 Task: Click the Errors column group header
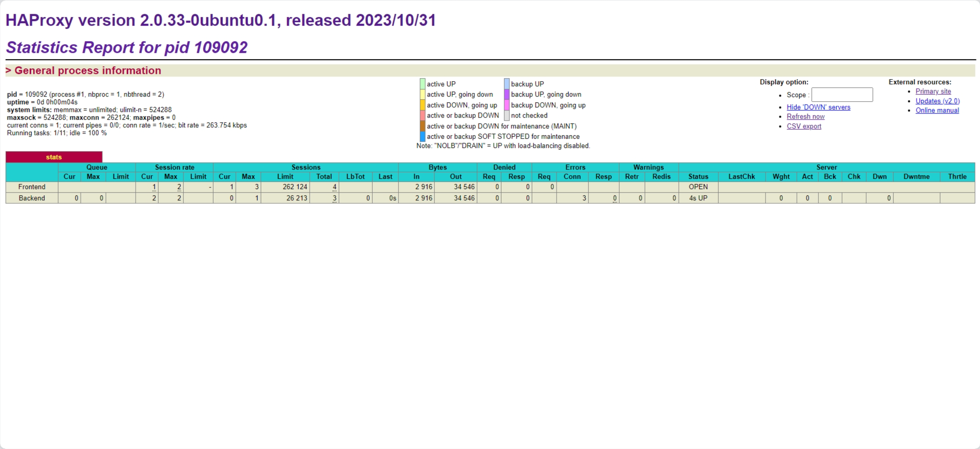pyautogui.click(x=575, y=167)
